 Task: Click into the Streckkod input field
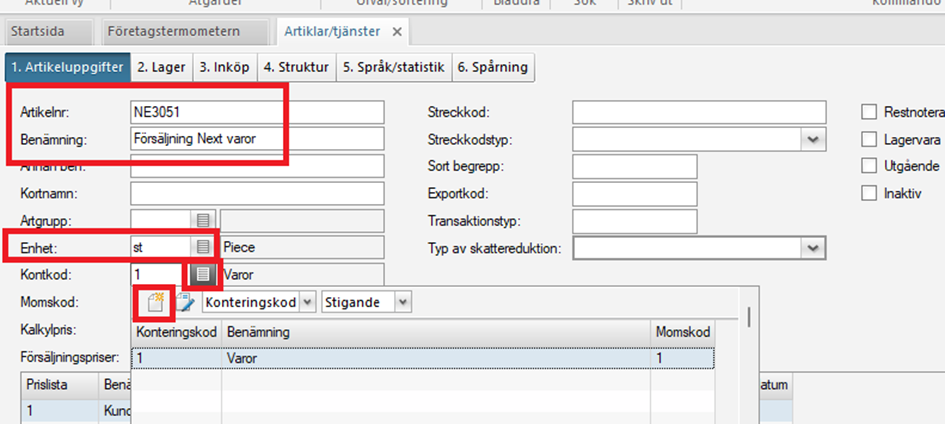pyautogui.click(x=699, y=111)
